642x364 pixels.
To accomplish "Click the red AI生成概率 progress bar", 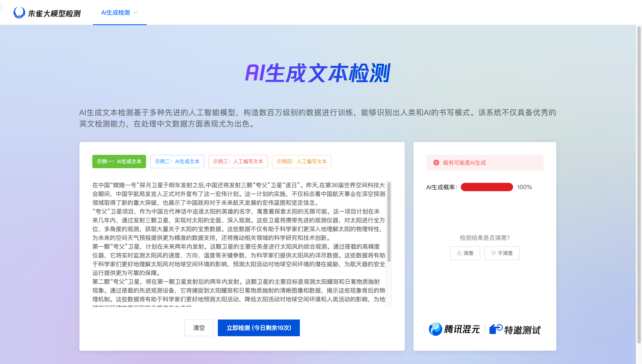I will click(x=487, y=187).
